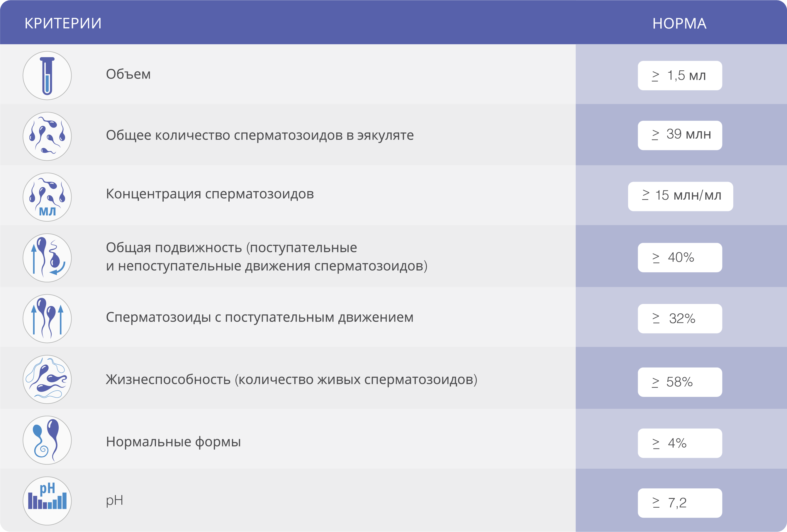Click the sperm count icon beside Общее количество

point(47,136)
